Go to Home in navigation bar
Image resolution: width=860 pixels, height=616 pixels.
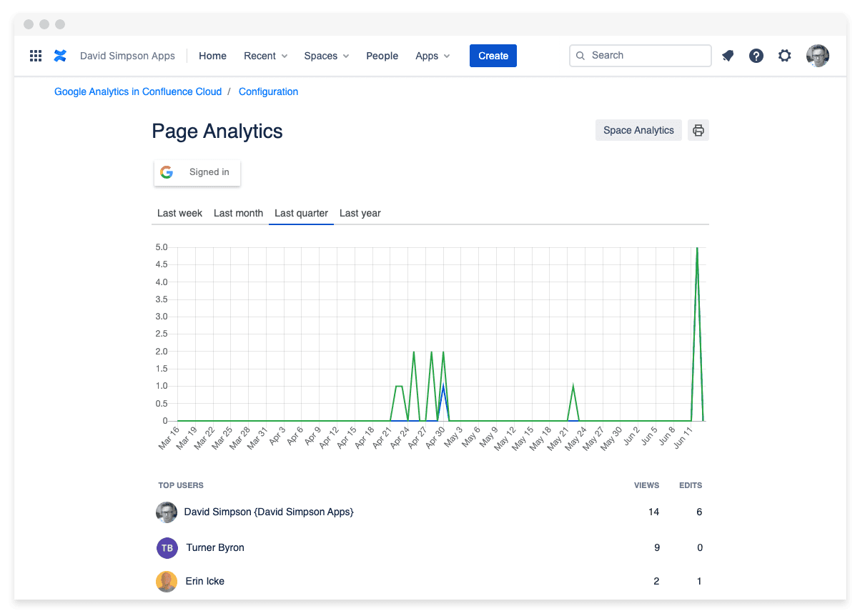coord(212,56)
